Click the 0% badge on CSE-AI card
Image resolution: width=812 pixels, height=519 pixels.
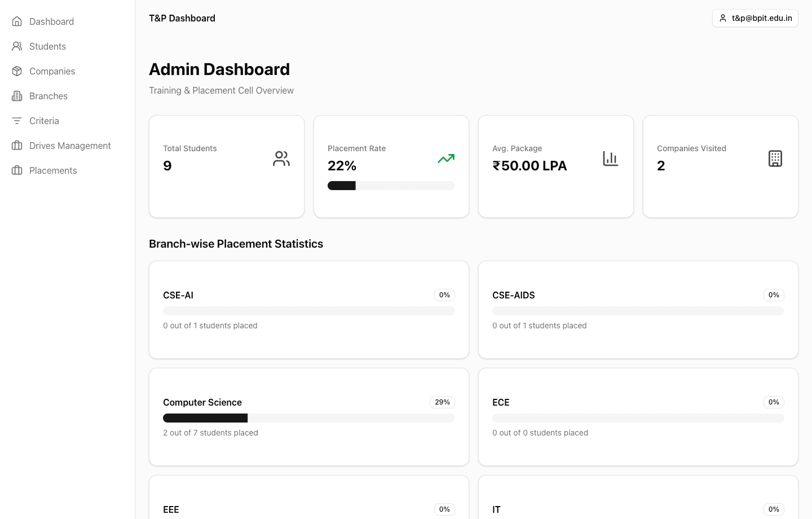coord(445,295)
